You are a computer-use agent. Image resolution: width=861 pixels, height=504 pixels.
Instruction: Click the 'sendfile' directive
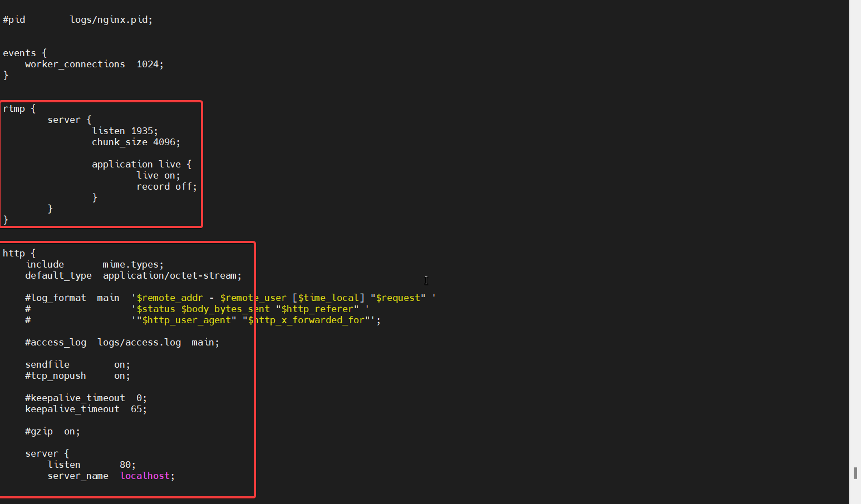[47, 364]
